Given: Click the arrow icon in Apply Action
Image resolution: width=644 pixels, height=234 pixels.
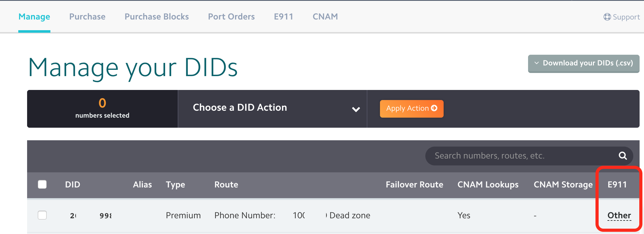Looking at the screenshot, I should 434,108.
